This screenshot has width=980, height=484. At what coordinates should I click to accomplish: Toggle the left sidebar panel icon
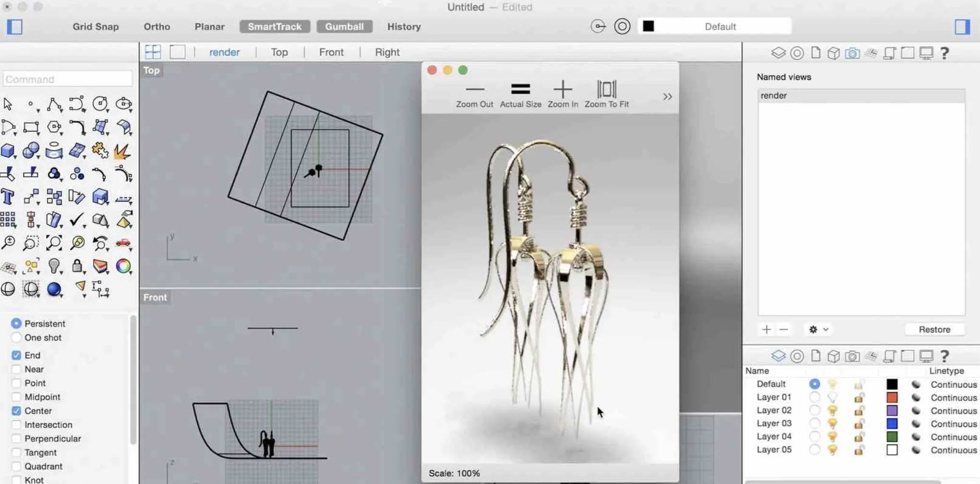(15, 27)
